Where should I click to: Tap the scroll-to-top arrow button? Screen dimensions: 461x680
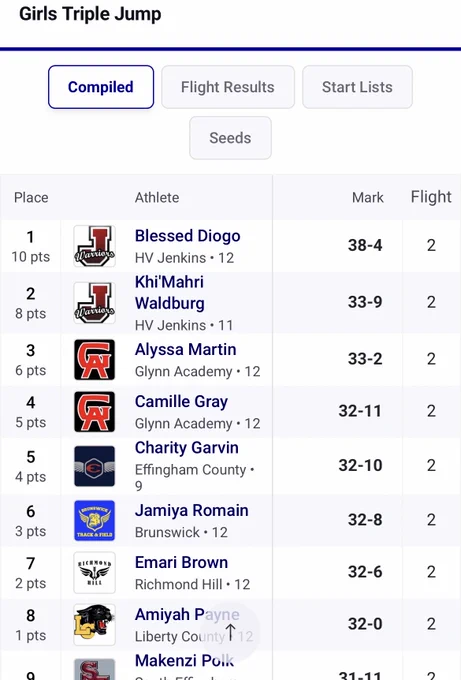coord(230,632)
